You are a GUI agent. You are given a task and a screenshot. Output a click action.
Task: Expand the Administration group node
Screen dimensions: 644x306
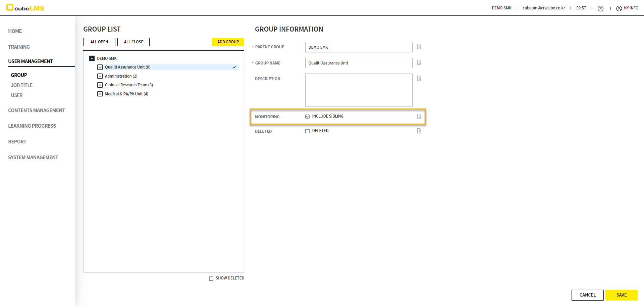[x=100, y=76]
